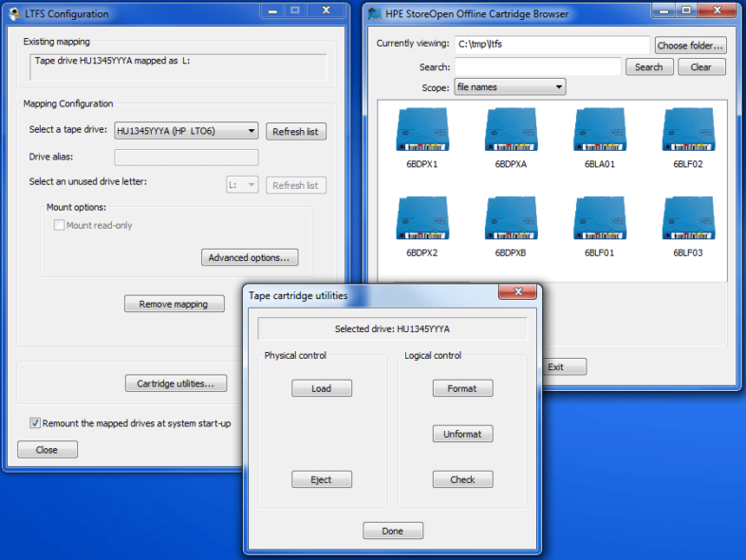The image size is (746, 560).
Task: Select the 6BLF03 cartridge icon
Action: (688, 219)
